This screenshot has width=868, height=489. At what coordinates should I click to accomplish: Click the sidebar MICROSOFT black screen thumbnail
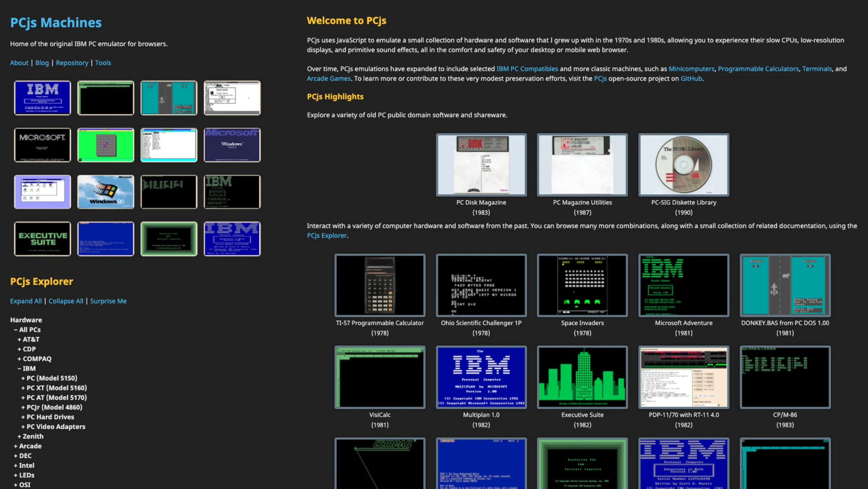point(42,145)
